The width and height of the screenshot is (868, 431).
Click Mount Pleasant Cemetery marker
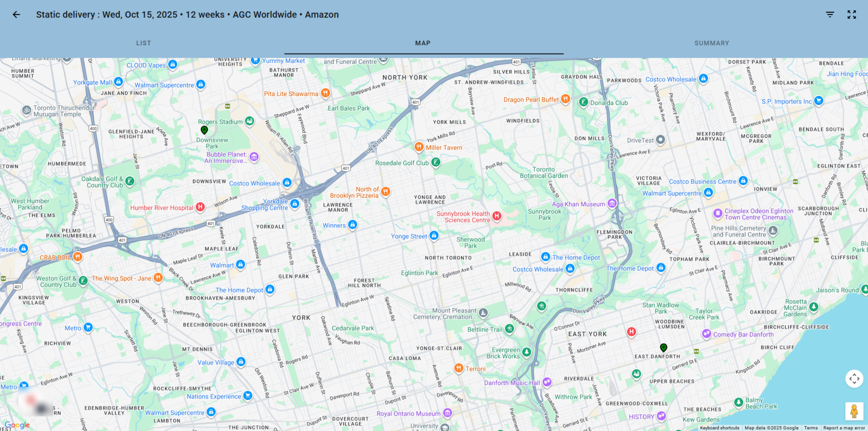tap(483, 313)
